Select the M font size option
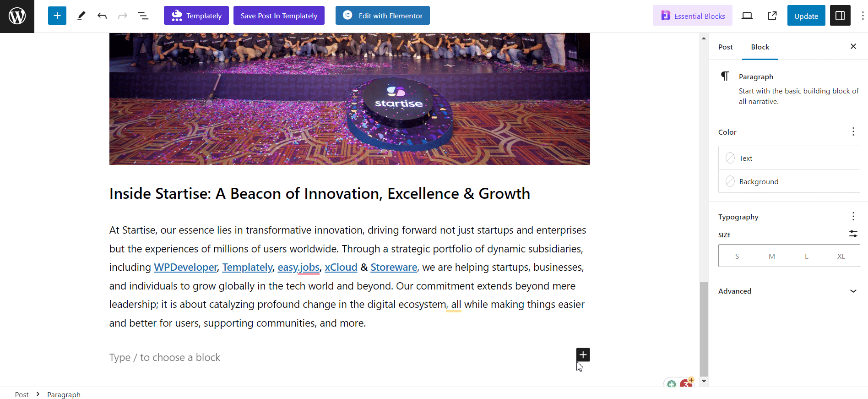Image resolution: width=868 pixels, height=399 pixels. 772,256
